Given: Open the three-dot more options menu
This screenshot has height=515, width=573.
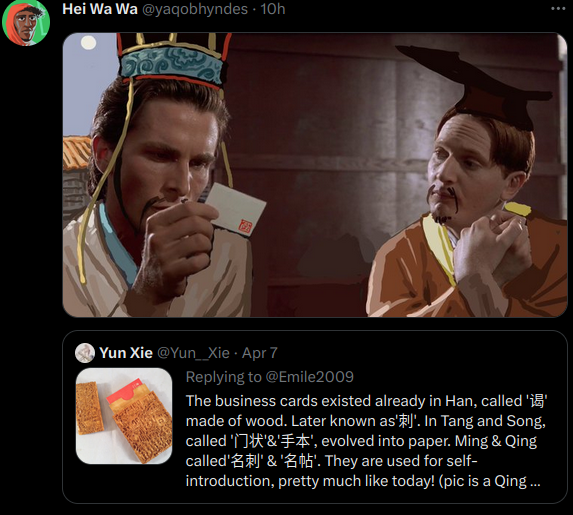Looking at the screenshot, I should (x=558, y=9).
